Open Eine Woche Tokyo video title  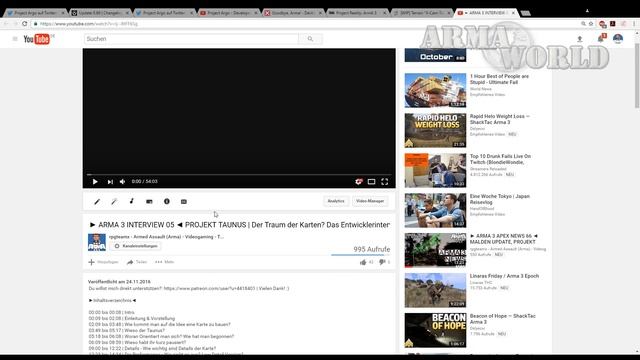500,199
